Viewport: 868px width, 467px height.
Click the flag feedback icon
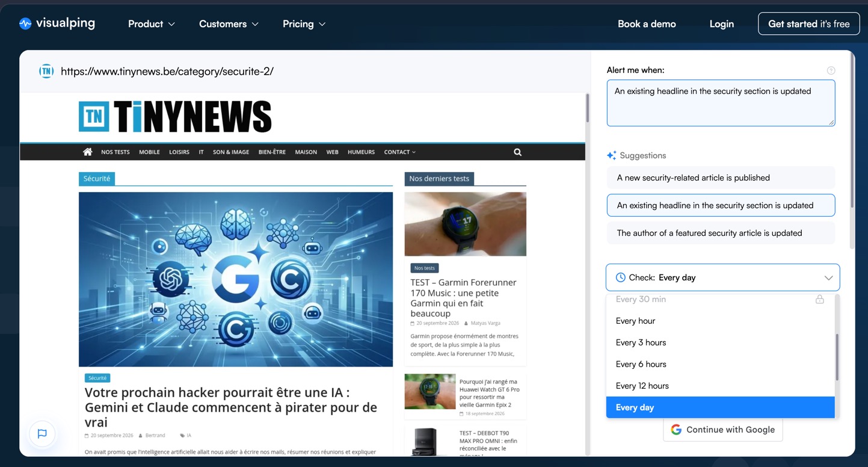pos(42,433)
